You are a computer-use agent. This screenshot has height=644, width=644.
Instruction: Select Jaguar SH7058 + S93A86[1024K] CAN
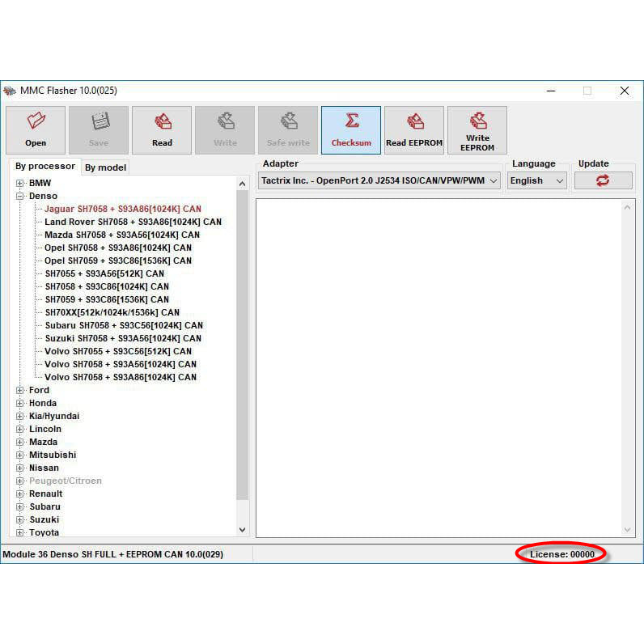click(x=123, y=209)
